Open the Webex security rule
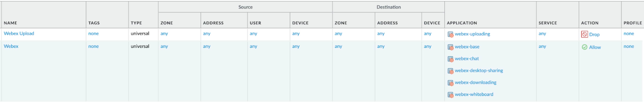Viewport: 644px width, 102px height. [11, 46]
